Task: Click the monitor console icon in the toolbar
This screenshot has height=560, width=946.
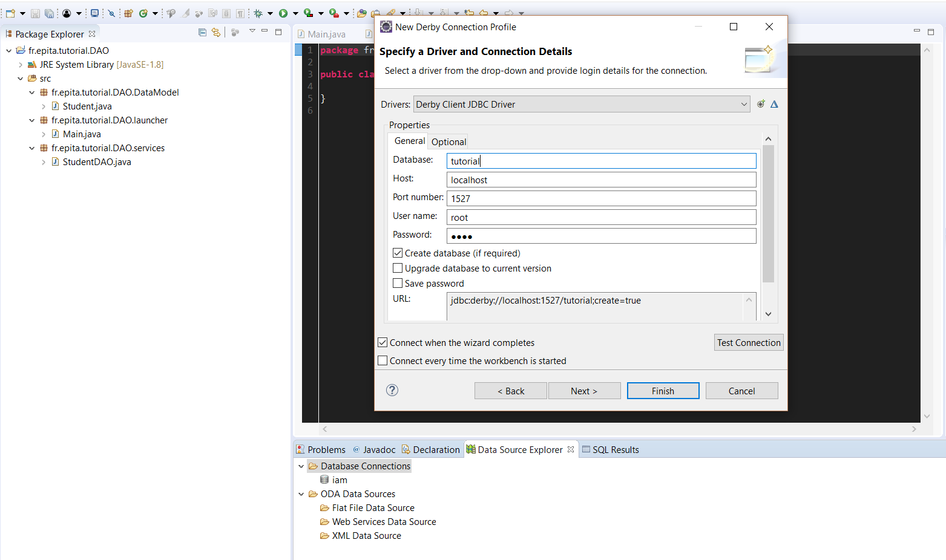Action: pyautogui.click(x=94, y=13)
